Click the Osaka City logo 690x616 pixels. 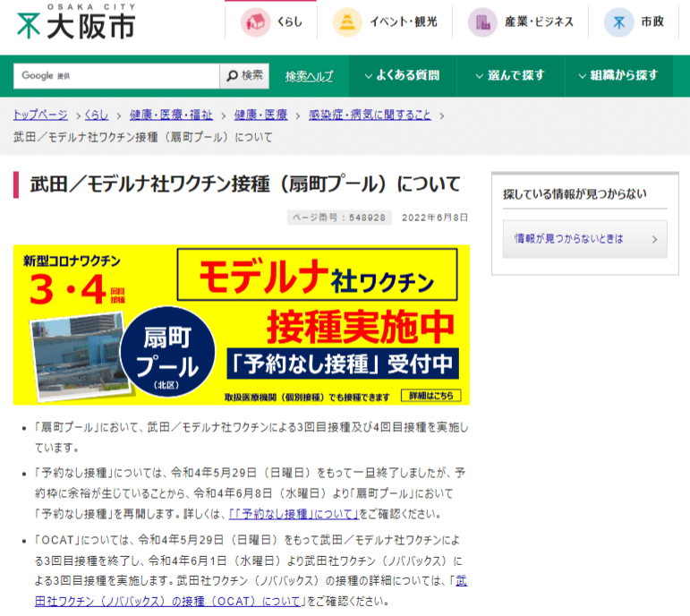(x=76, y=21)
